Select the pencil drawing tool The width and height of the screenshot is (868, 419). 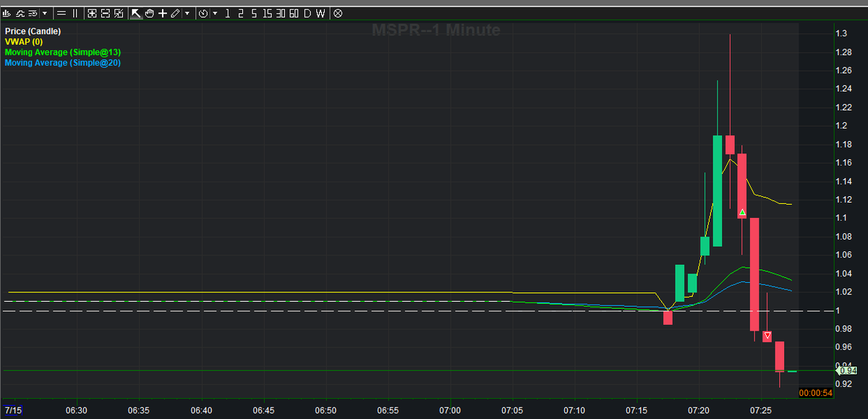176,13
